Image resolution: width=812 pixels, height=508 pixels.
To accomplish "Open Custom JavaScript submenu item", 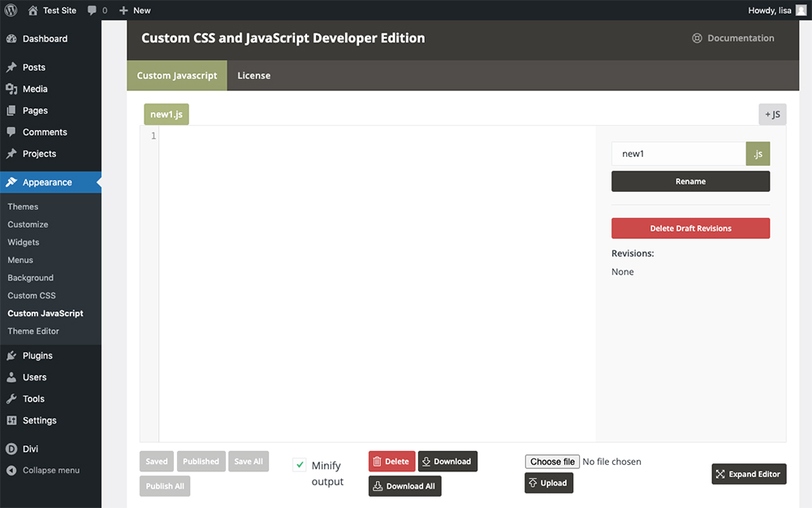I will tap(45, 313).
